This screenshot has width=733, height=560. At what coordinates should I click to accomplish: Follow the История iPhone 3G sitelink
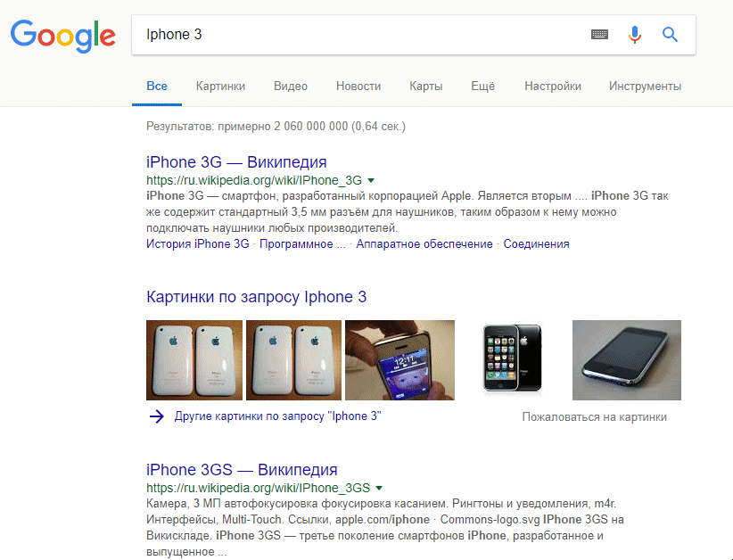197,244
